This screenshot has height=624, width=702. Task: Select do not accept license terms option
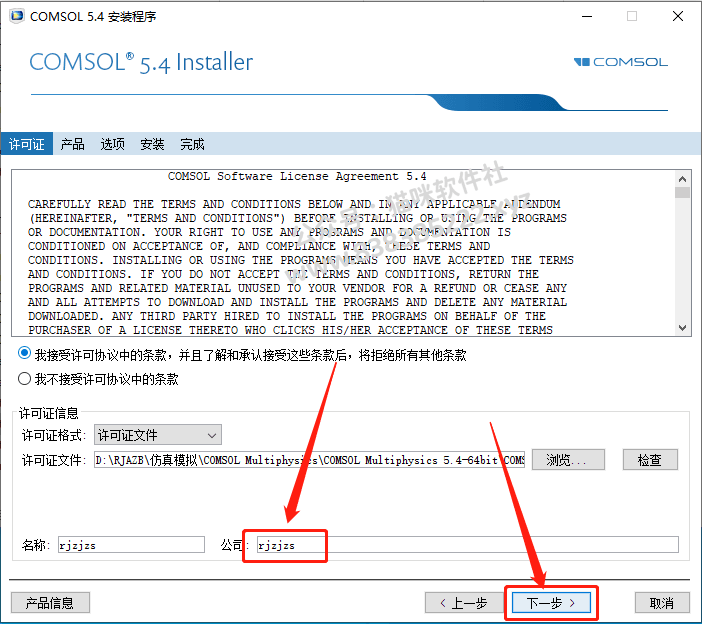pyautogui.click(x=24, y=379)
